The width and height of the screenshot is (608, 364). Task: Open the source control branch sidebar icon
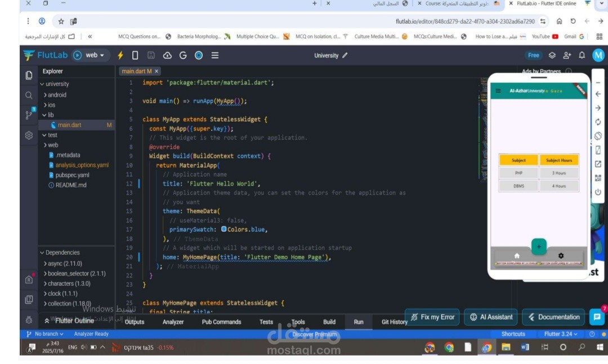click(x=29, y=115)
